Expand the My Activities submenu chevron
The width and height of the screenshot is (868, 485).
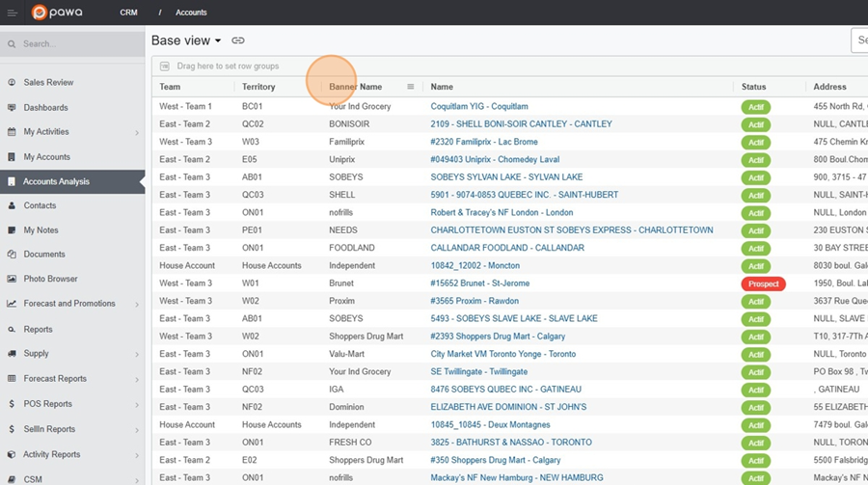click(x=137, y=133)
